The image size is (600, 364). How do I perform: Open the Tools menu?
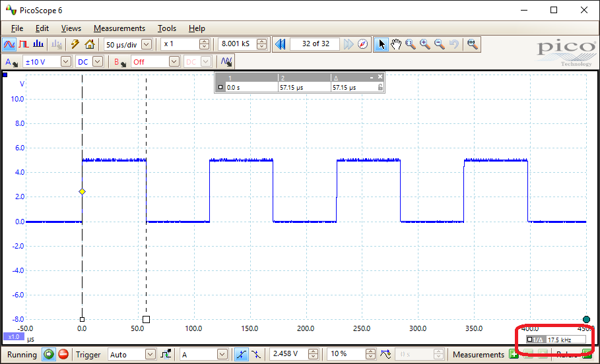point(167,28)
